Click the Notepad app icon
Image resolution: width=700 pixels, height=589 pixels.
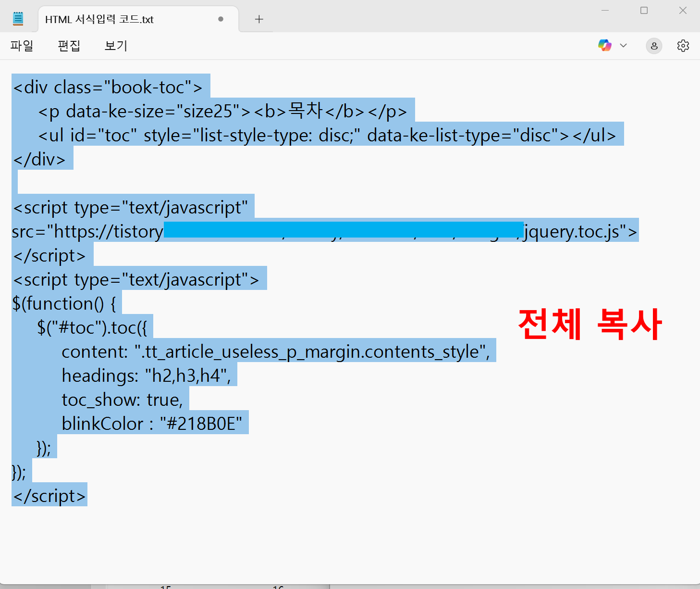click(x=18, y=19)
